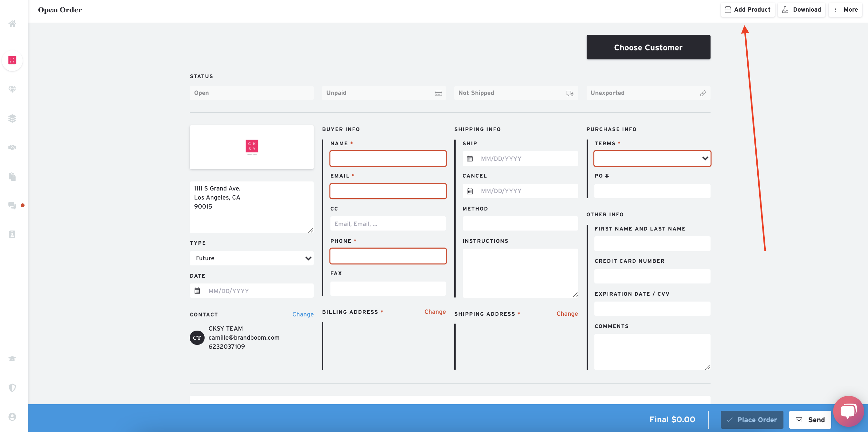Click the CC email input field
Screen dimensions: 868x432
388,224
